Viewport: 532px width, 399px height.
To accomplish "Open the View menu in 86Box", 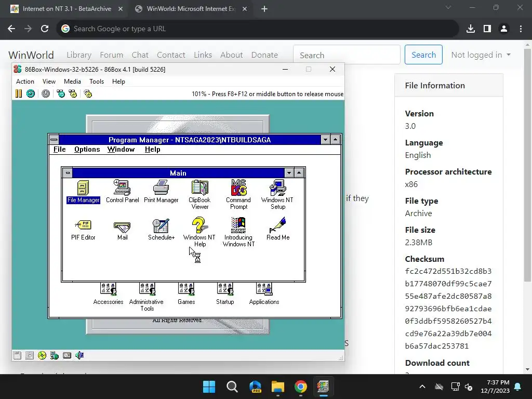I will pyautogui.click(x=49, y=82).
